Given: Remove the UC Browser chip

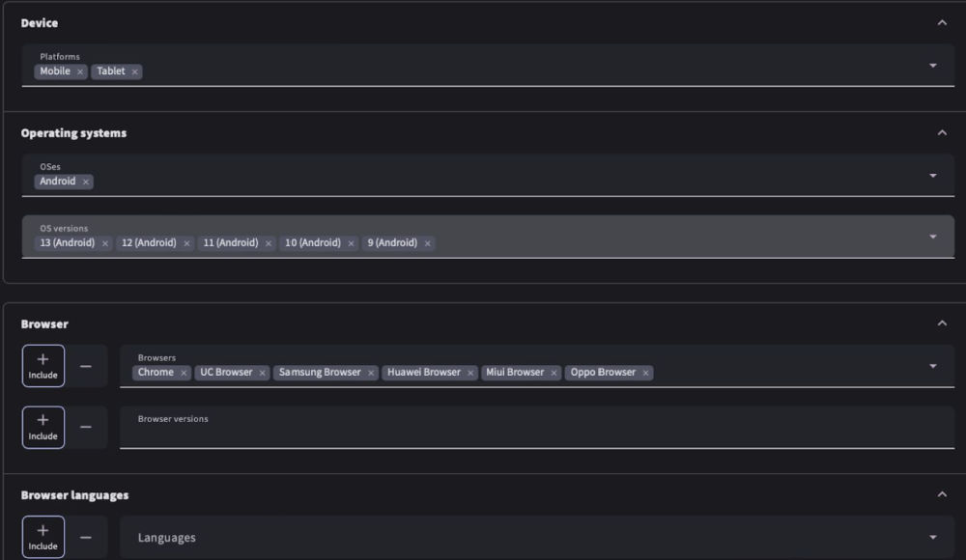Looking at the screenshot, I should (x=263, y=373).
